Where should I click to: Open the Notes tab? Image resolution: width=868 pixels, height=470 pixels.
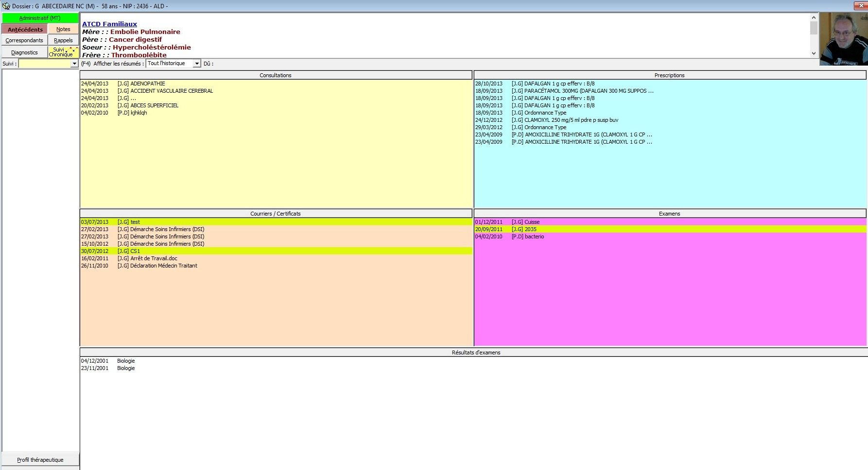tap(63, 29)
